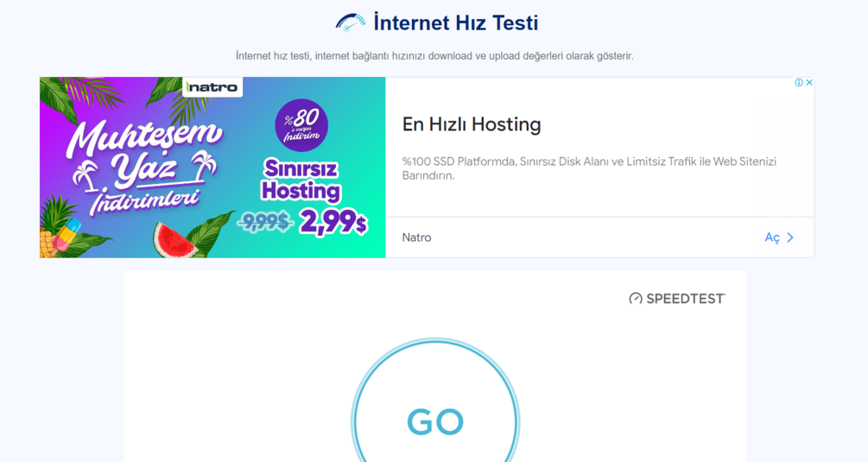Viewport: 868px width, 462px height.
Task: Click the %80 indirim purple badge
Action: pyautogui.click(x=301, y=125)
